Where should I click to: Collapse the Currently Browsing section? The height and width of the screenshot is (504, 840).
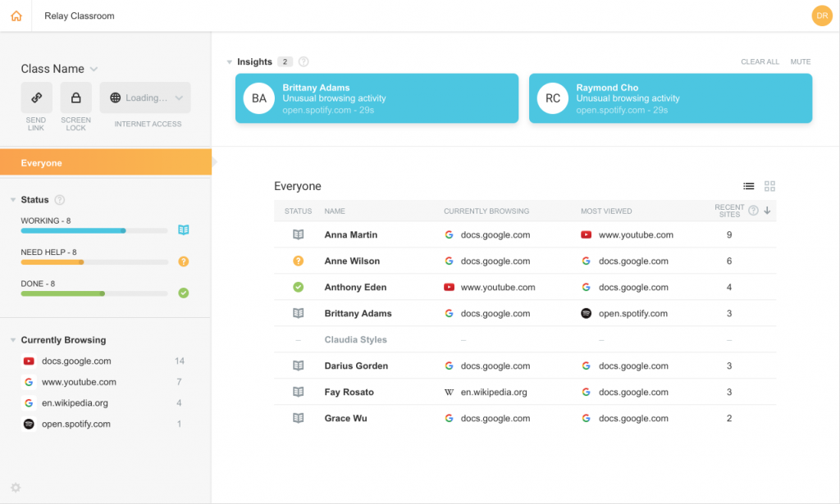point(13,340)
